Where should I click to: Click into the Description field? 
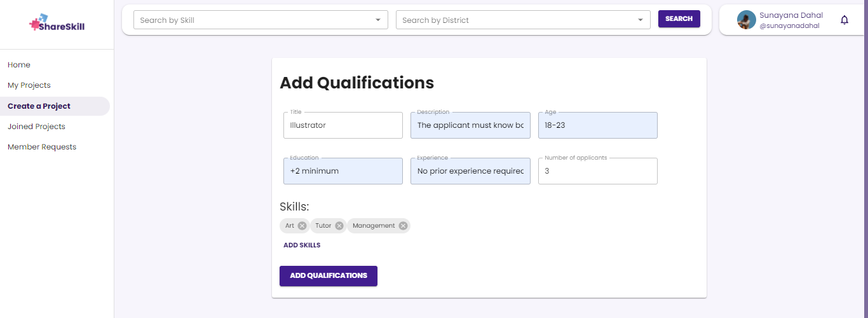click(470, 125)
